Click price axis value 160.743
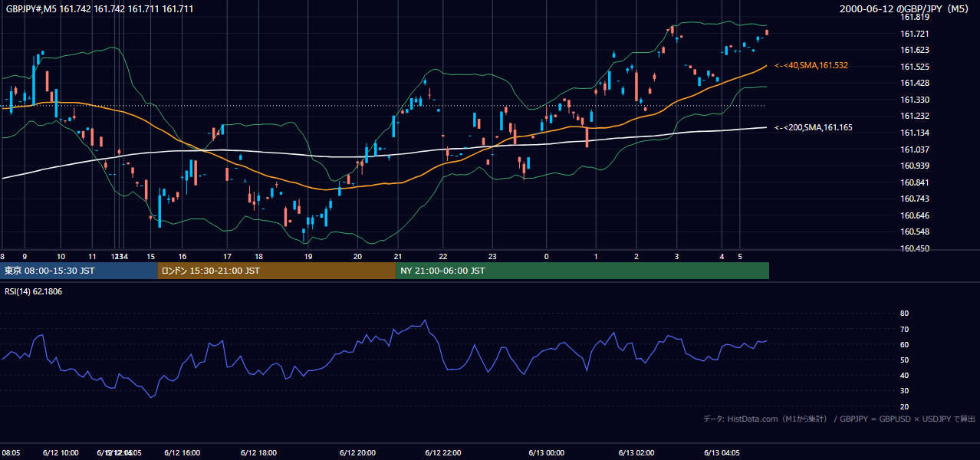Screen dimensions: 980x460 [x=914, y=199]
